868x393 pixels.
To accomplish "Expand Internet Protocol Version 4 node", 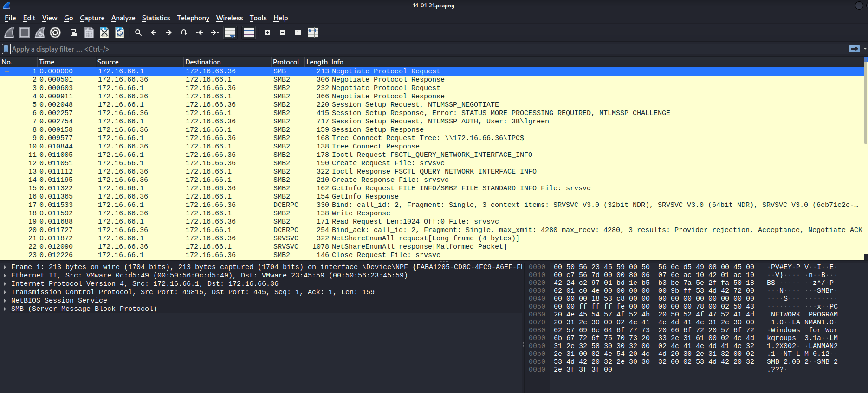I will tap(5, 284).
